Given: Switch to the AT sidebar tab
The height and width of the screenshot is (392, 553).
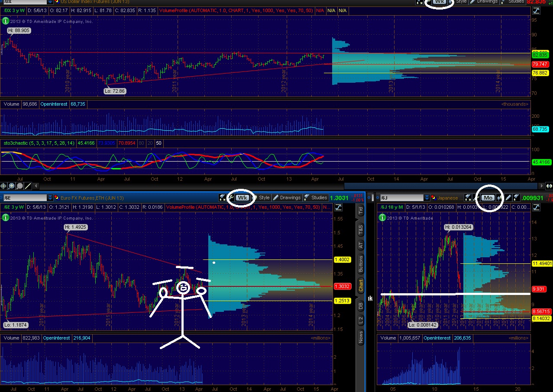Looking at the screenshot, I should point(361,245).
